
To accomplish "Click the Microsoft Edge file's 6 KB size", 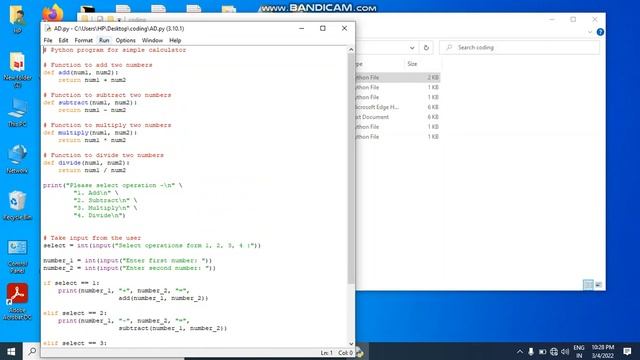I will [x=433, y=107].
